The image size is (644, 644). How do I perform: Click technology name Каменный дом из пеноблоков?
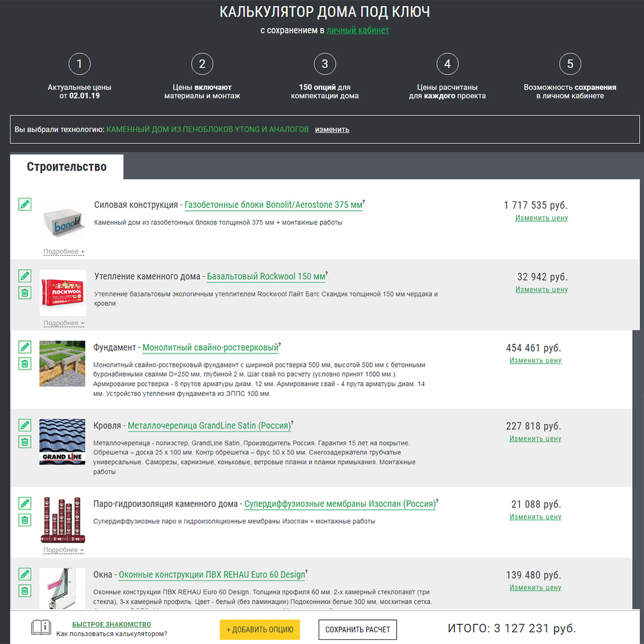208,129
